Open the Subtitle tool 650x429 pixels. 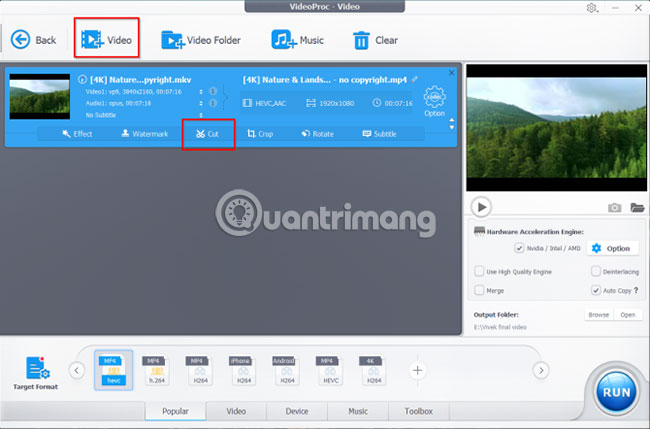[379, 133]
